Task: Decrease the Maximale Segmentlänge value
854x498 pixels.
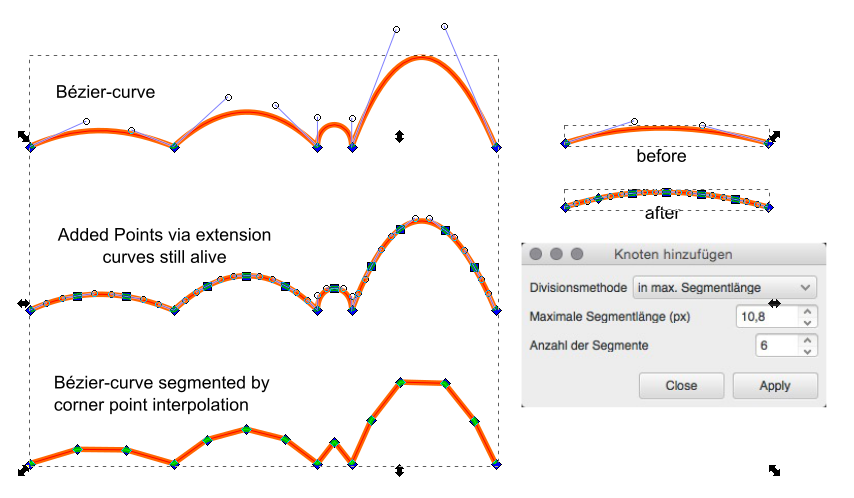Action: point(808,322)
